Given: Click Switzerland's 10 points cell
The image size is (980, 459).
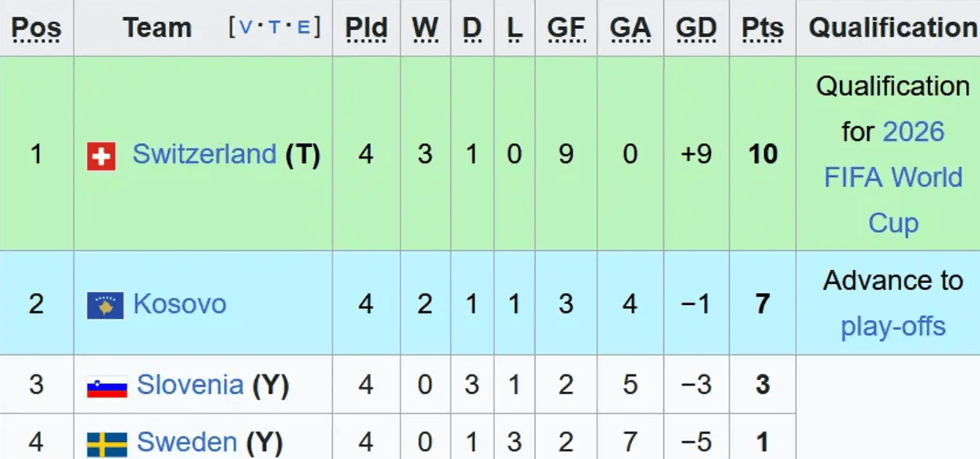Looking at the screenshot, I should pos(763,154).
